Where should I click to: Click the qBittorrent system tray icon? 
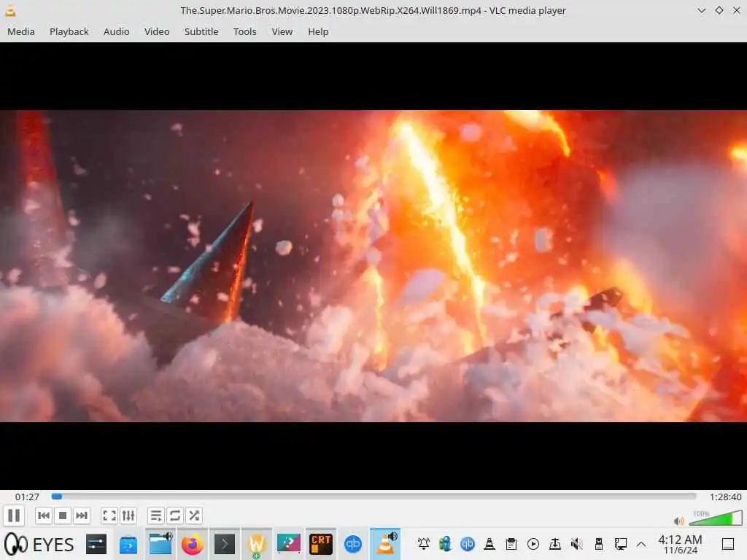468,544
